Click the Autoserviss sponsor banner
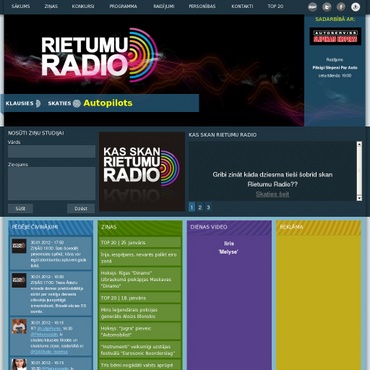The image size is (370, 370). pos(335,36)
